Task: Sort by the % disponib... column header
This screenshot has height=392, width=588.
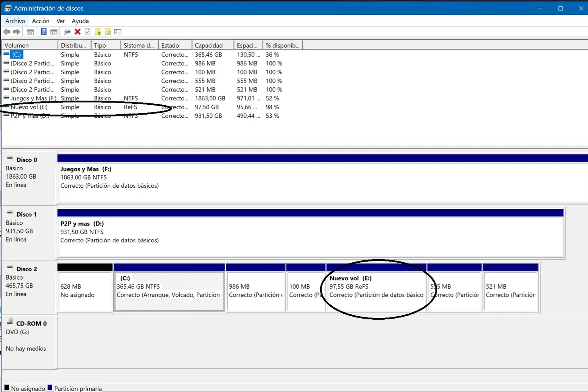Action: pos(283,45)
